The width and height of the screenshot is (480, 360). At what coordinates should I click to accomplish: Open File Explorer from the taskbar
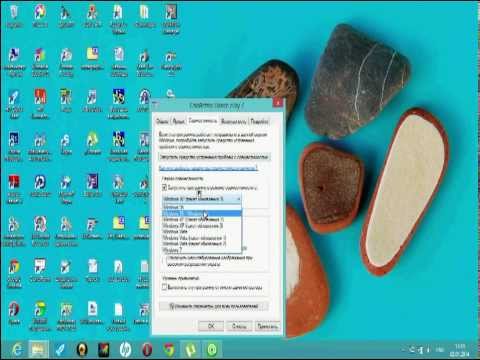pyautogui.click(x=38, y=350)
